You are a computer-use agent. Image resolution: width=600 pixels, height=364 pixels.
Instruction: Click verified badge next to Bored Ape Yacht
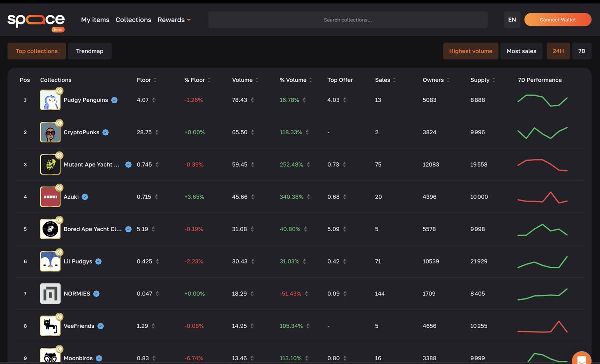(x=128, y=229)
